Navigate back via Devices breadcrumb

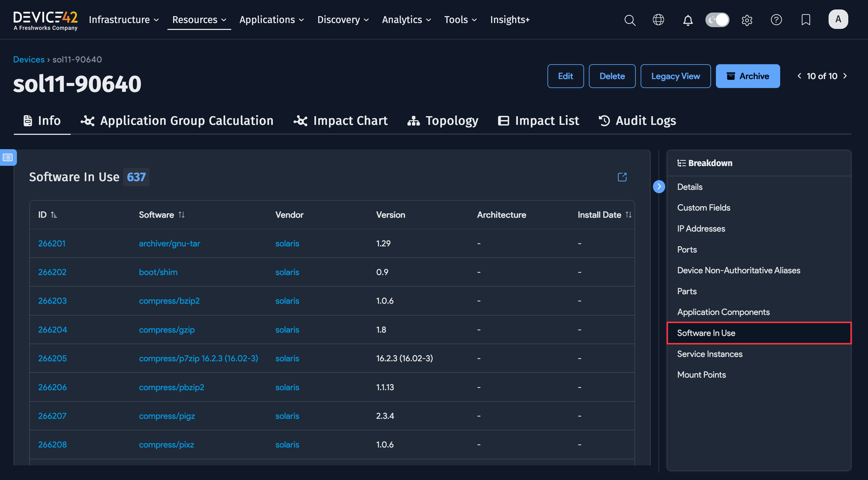(29, 59)
